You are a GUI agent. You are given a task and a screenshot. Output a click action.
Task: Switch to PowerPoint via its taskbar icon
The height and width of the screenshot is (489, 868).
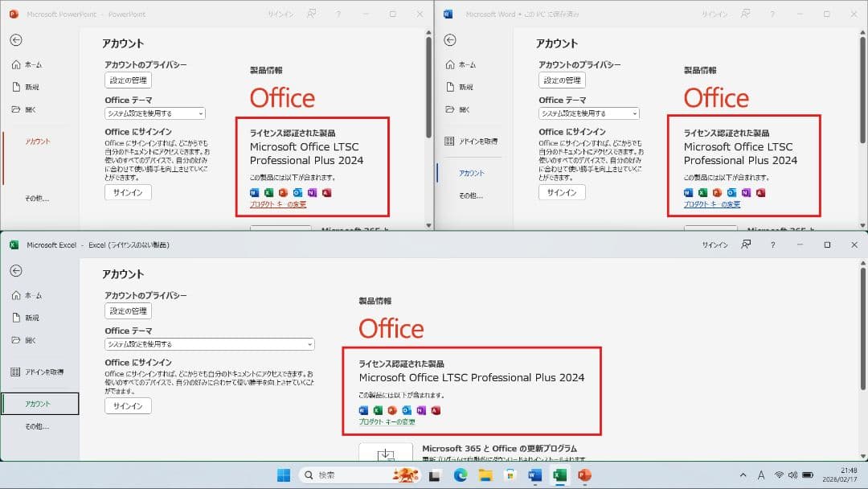click(x=584, y=475)
